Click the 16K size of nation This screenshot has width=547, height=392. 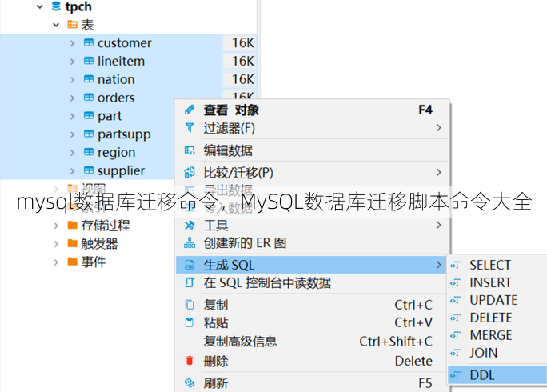(x=243, y=79)
